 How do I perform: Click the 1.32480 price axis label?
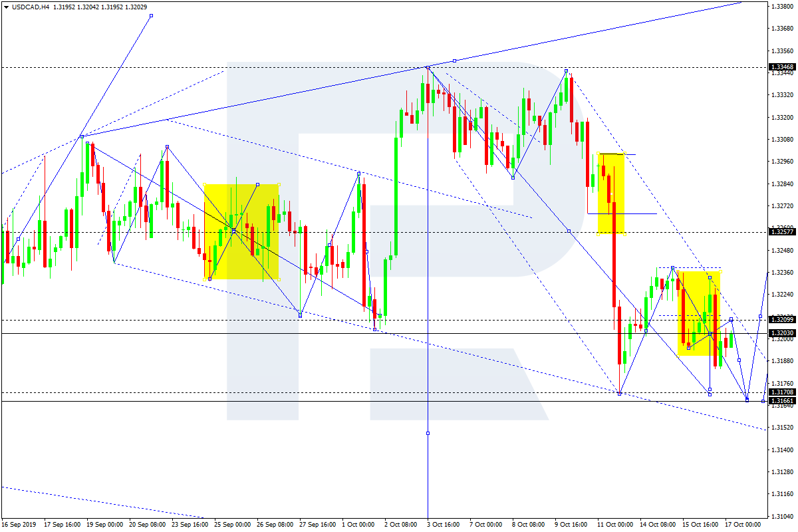pos(781,251)
